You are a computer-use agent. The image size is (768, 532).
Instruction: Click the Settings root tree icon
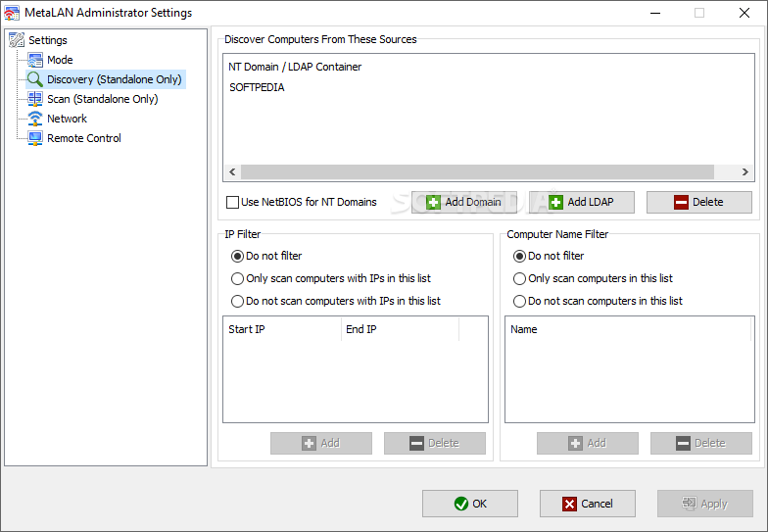pos(16,40)
